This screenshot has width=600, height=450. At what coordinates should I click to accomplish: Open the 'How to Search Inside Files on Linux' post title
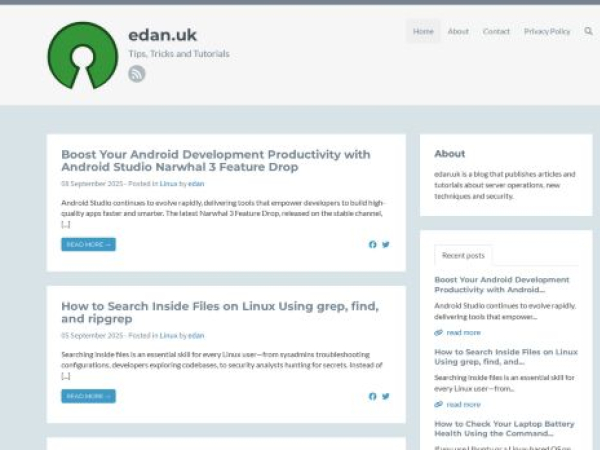pyautogui.click(x=220, y=312)
